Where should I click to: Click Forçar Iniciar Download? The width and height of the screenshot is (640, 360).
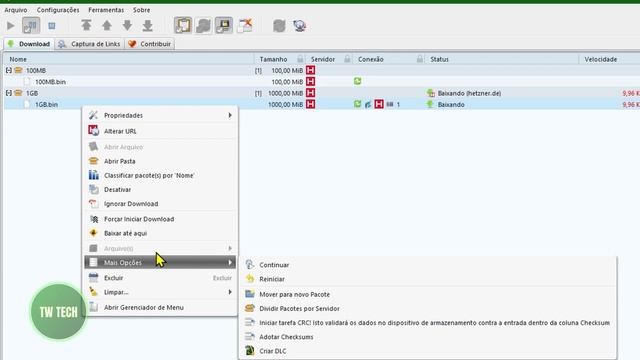(160, 219)
